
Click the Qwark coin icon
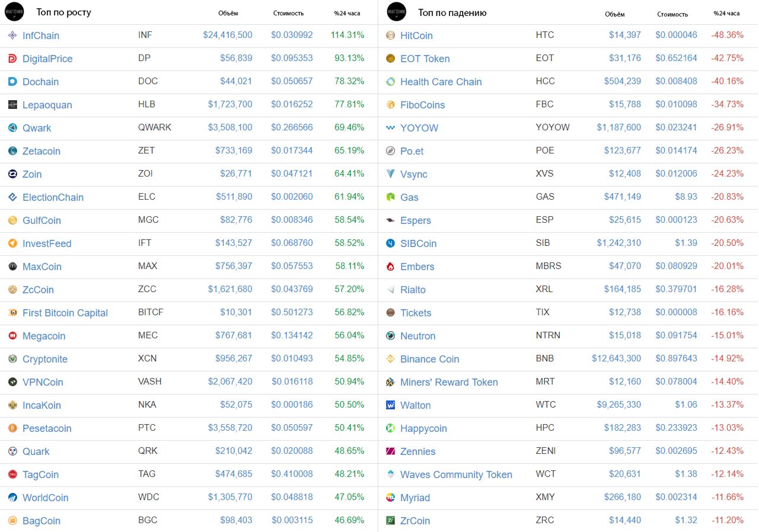click(x=12, y=128)
